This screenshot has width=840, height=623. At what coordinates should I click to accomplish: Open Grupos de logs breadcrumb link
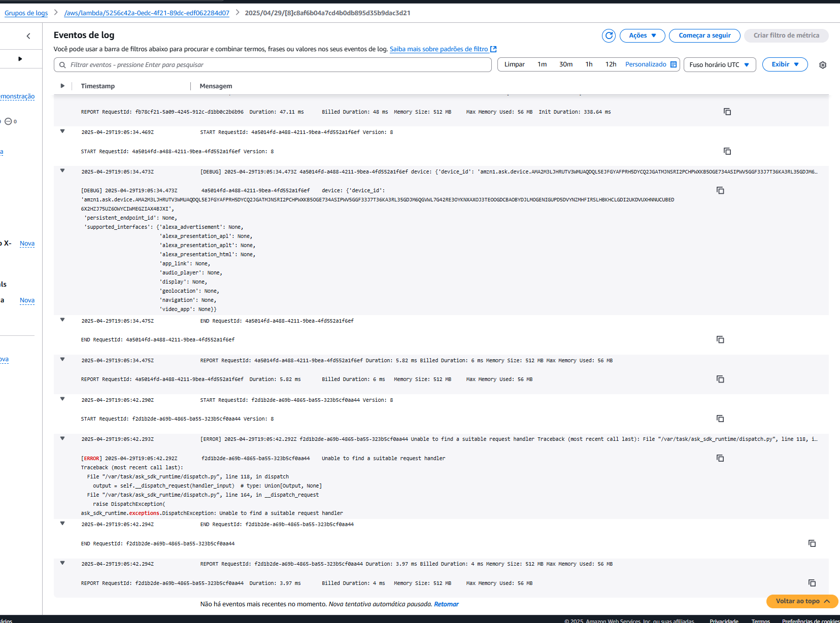(26, 13)
